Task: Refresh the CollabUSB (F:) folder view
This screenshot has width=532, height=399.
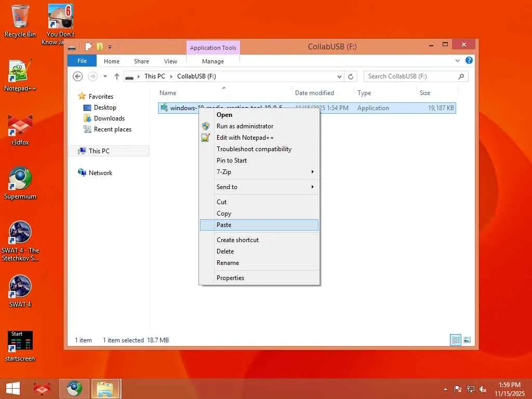Action: pos(351,76)
